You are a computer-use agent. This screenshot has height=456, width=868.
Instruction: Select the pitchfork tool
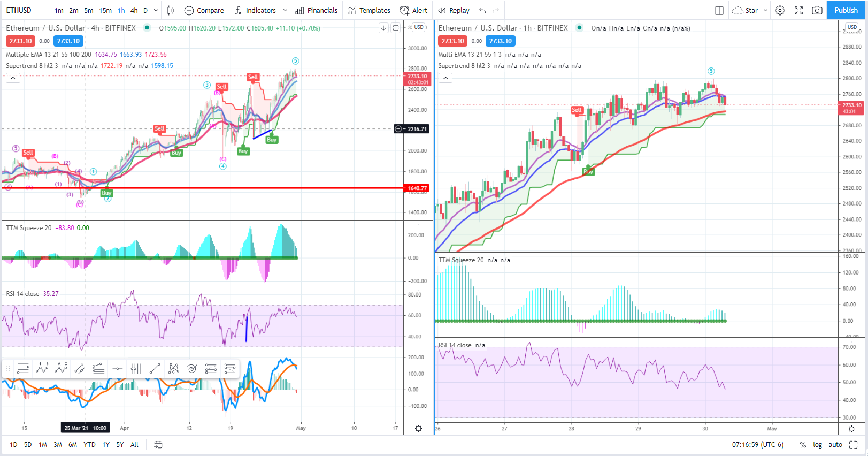click(x=98, y=368)
